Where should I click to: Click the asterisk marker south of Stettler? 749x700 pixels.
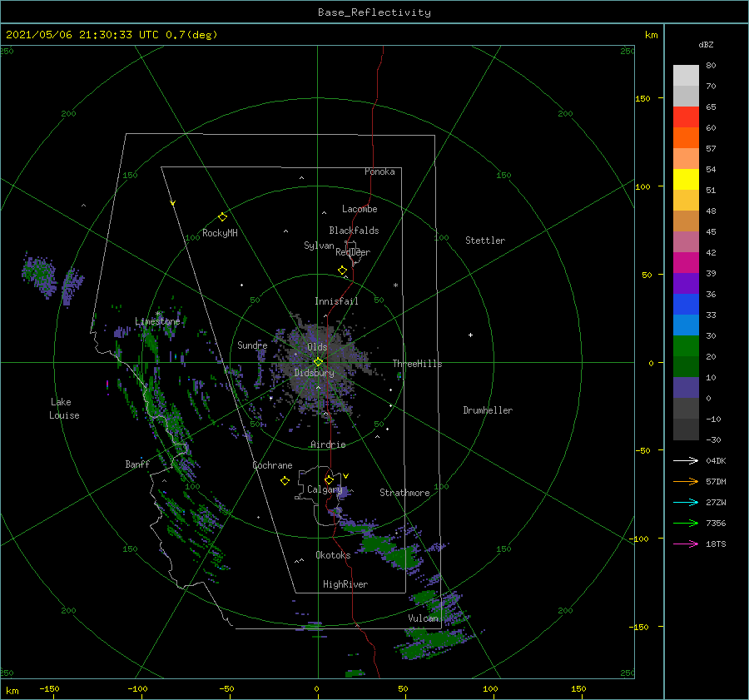coord(395,285)
